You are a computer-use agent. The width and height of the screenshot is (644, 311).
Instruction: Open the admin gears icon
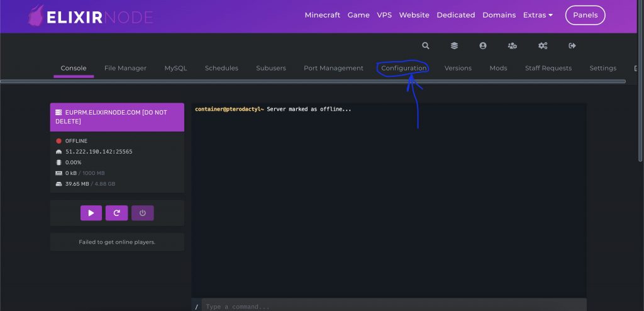click(543, 46)
